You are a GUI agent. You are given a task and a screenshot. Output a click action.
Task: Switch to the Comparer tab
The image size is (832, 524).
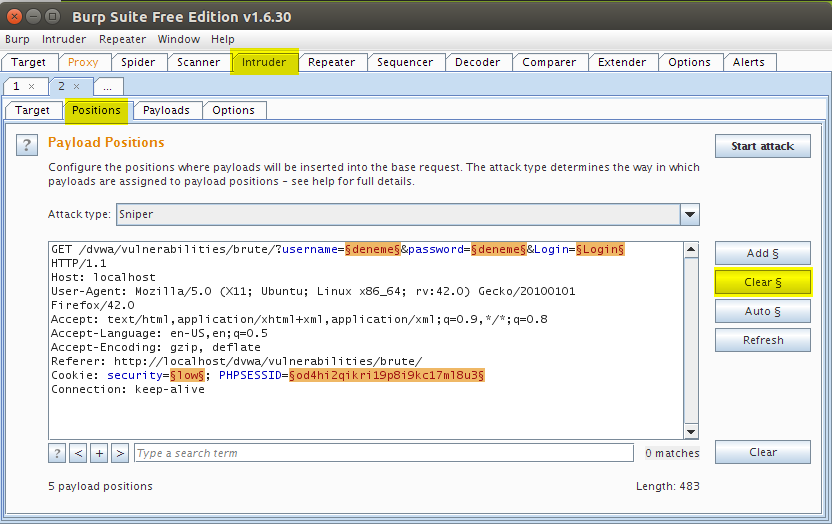pyautogui.click(x=549, y=62)
